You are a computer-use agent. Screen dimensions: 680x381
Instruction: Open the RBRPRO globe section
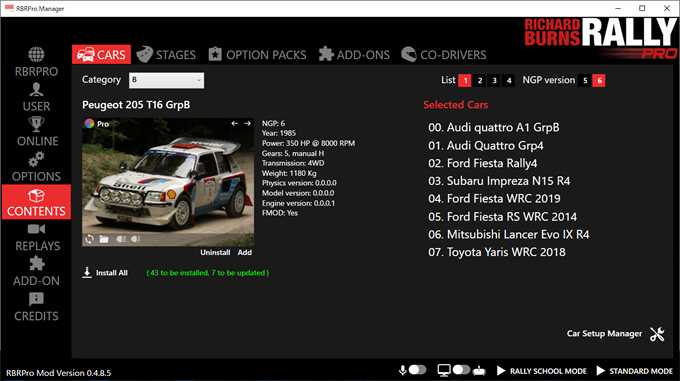pyautogui.click(x=36, y=62)
